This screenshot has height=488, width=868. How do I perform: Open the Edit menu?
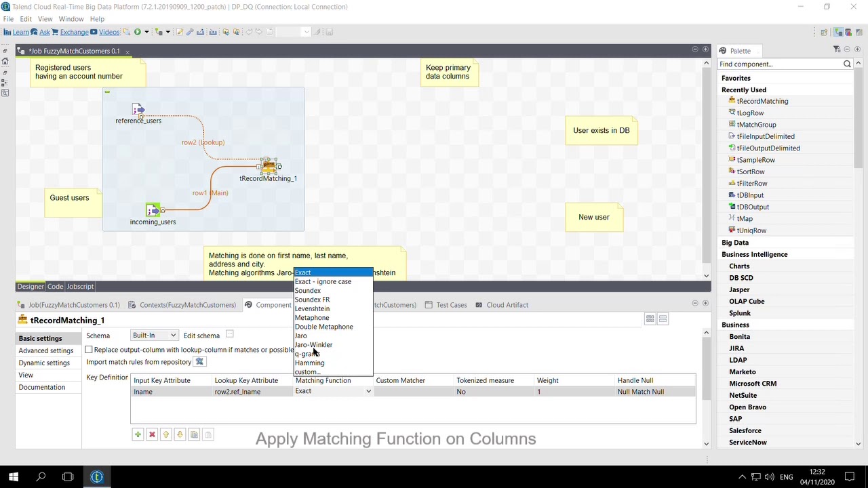coord(26,19)
